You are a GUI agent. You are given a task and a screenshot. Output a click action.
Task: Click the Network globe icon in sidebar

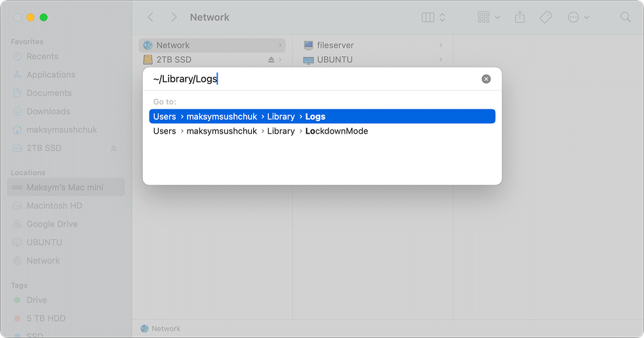coord(17,261)
